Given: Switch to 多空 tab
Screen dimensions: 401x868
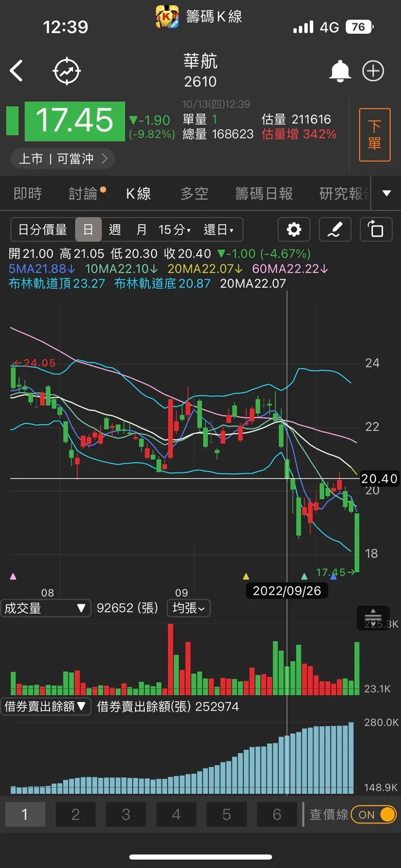Looking at the screenshot, I should 194,193.
